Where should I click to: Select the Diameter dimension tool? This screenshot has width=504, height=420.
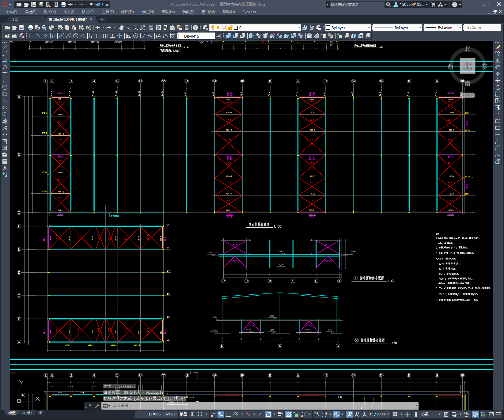[x=76, y=36]
